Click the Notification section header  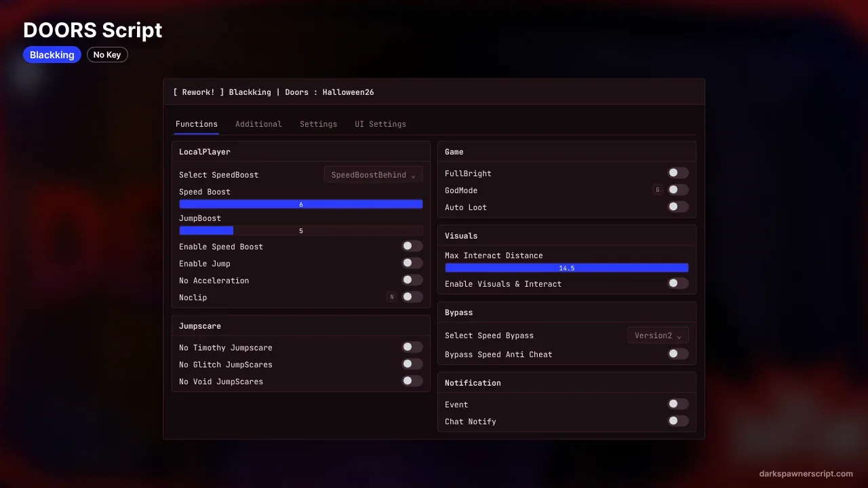pos(473,383)
